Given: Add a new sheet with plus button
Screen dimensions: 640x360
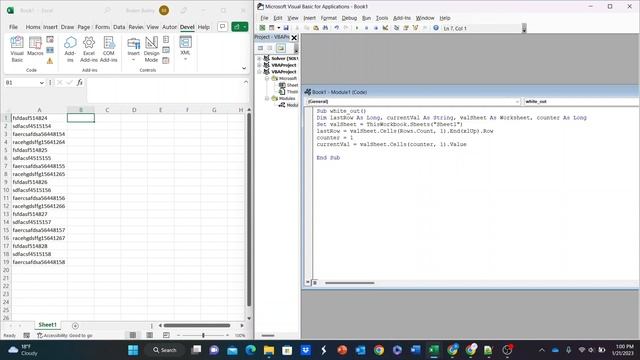Looking at the screenshot, I should pos(75,325).
